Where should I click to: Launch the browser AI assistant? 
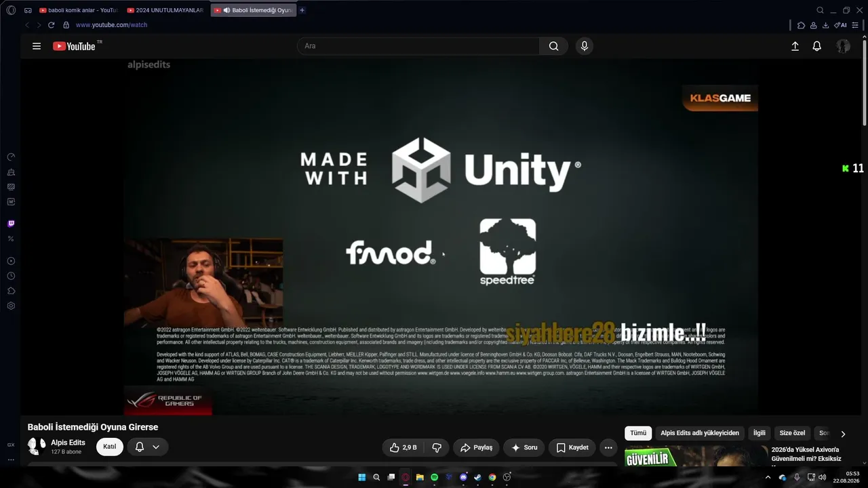(840, 25)
